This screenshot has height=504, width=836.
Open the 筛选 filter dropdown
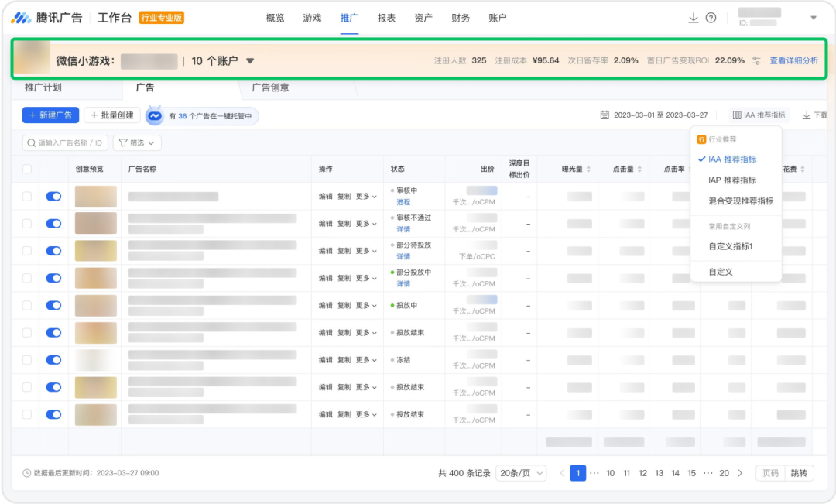click(137, 143)
